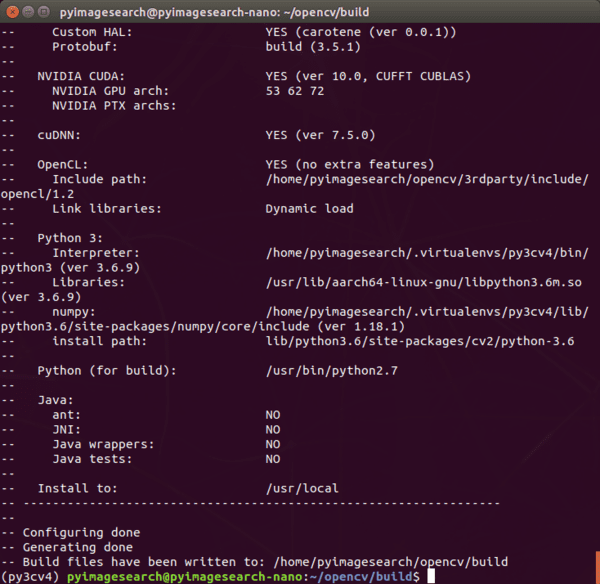Click 'YES (carotene (ver 0.0.1))' value
Image resolution: width=600 pixels, height=584 pixels.
[361, 32]
